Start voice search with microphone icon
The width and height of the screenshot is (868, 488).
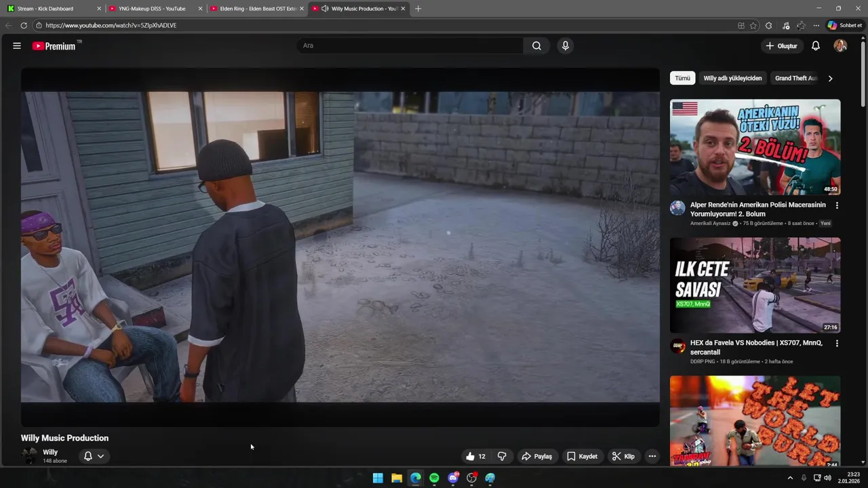pos(565,46)
